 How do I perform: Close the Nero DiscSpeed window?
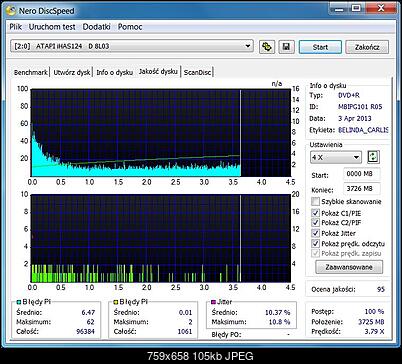tap(381, 8)
